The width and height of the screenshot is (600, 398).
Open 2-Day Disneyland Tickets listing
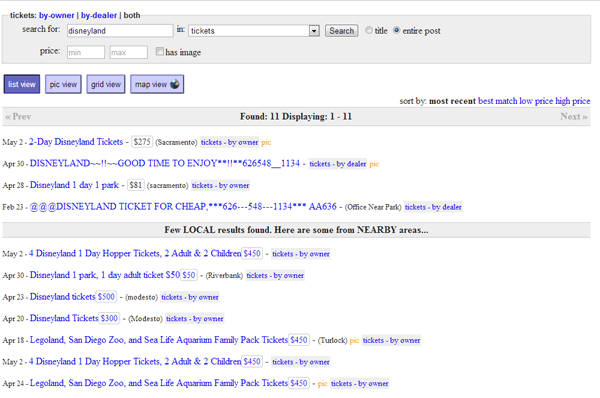click(x=76, y=142)
